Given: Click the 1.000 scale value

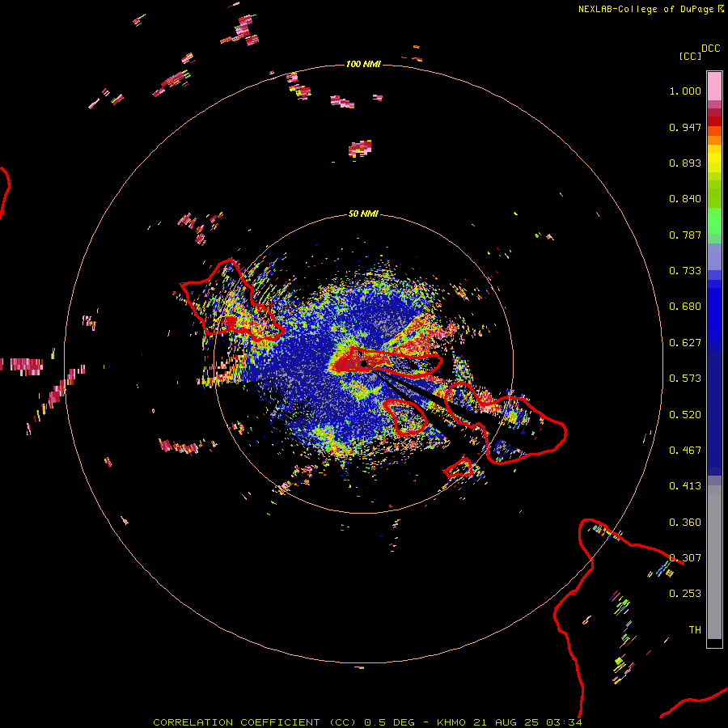Looking at the screenshot, I should pos(685,91).
